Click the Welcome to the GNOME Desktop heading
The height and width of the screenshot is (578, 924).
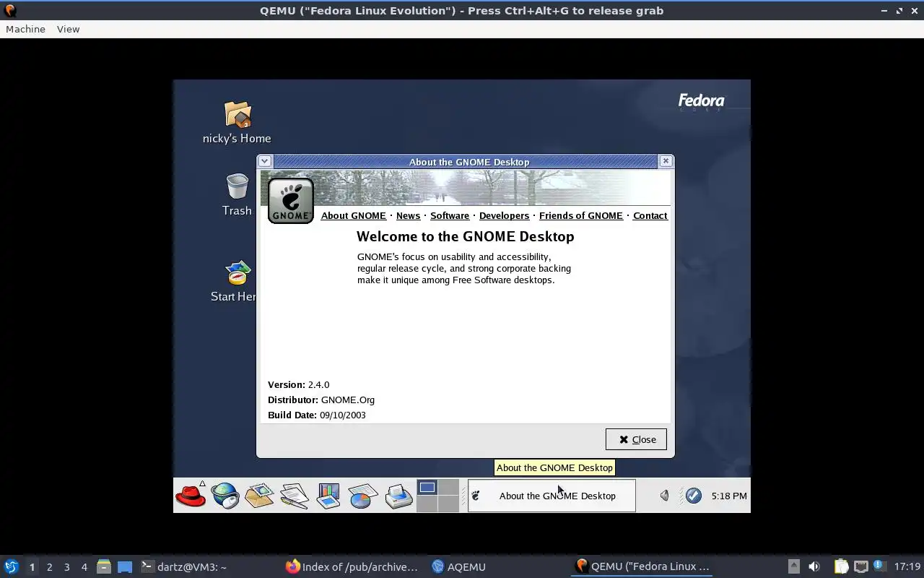point(466,236)
